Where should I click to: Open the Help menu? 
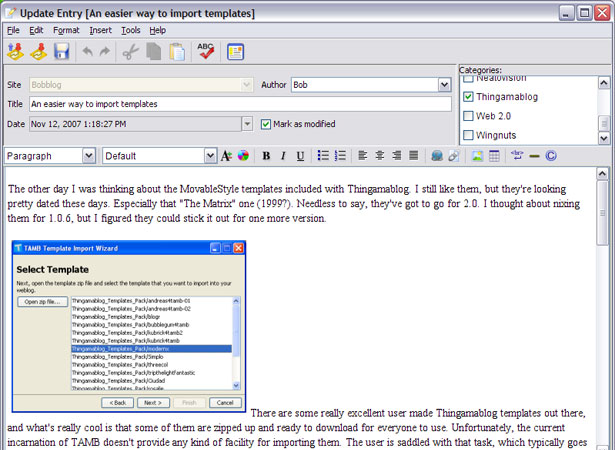[x=158, y=30]
